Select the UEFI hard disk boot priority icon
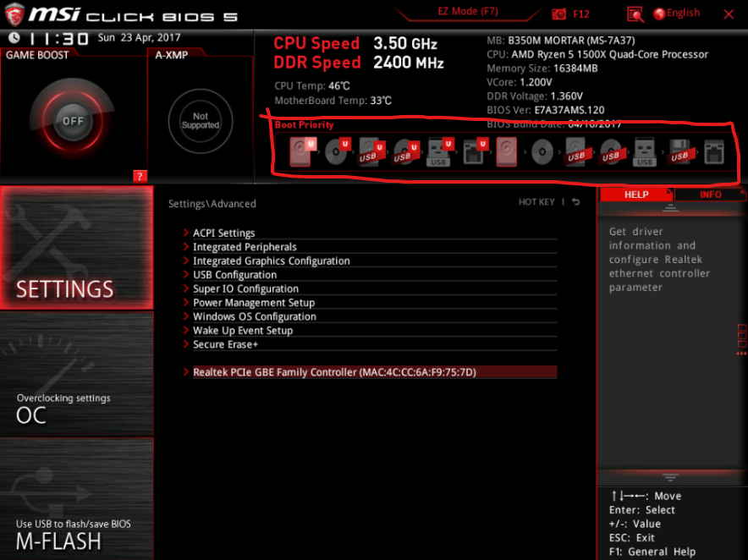The image size is (748, 560). click(x=300, y=152)
